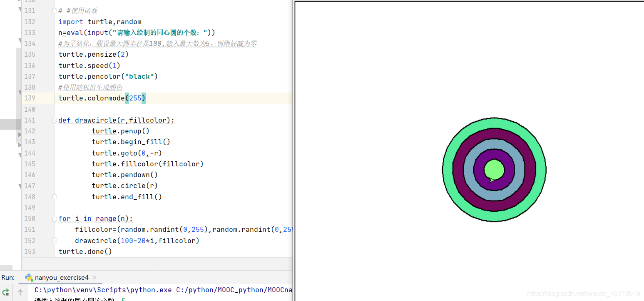Screen dimensions: 644x301
Task: Toggle a breakpoint in the gutter at line 151
Action: (46, 229)
